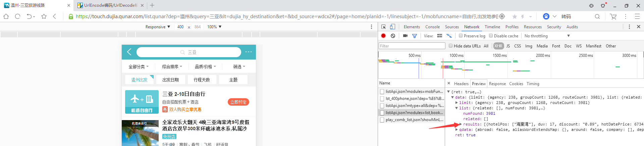Viewport: 644px width, 146px height.
Task: Toggle capture screenshots camera icon
Action: click(405, 36)
